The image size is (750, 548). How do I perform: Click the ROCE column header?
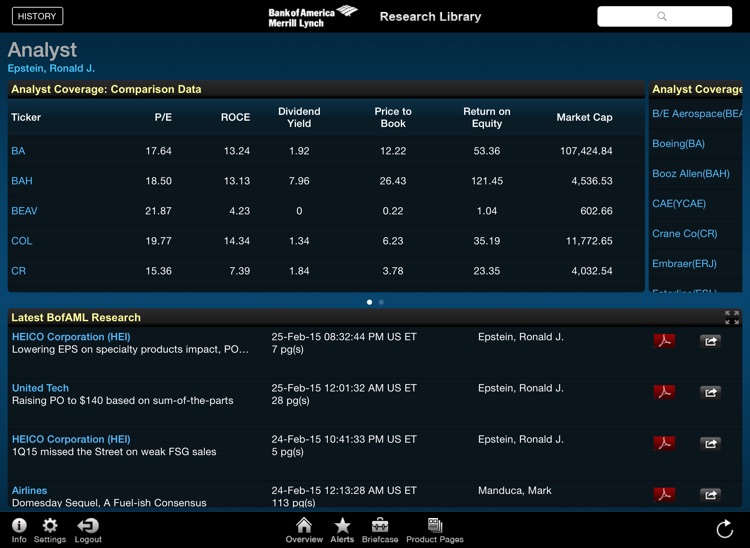pos(235,118)
